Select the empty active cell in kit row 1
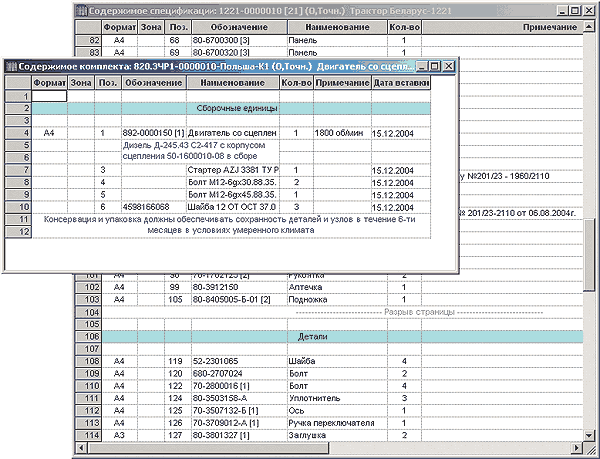Viewport: 600px width, 459px height. pos(49,96)
